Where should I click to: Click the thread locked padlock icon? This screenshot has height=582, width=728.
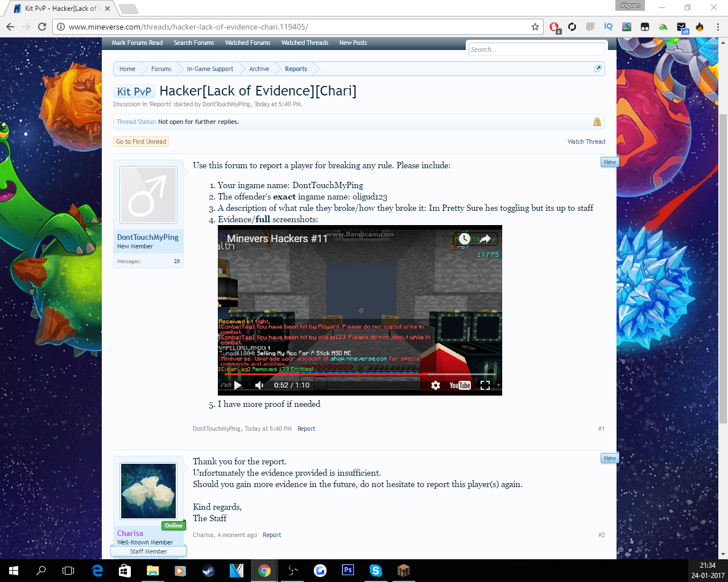click(597, 122)
